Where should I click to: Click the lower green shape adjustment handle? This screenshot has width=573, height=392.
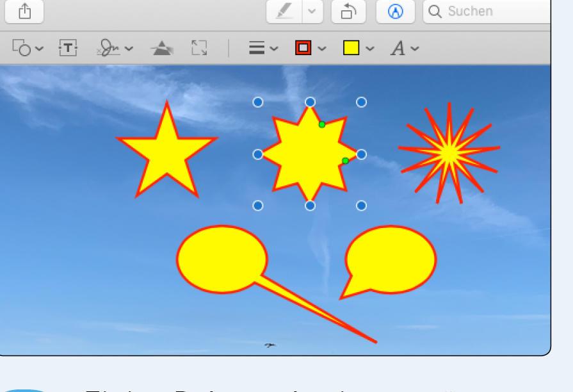[345, 161]
